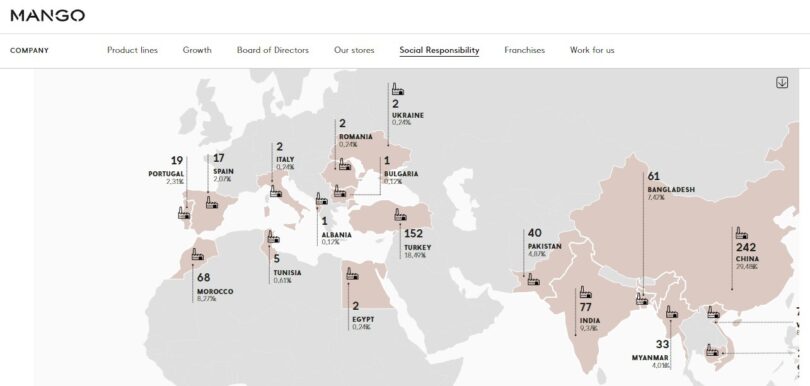Select the Social Responsibility tab

pos(439,50)
